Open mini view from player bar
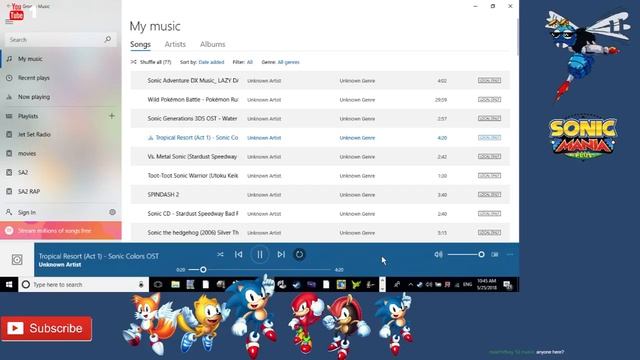The width and height of the screenshot is (640, 360). (x=495, y=254)
